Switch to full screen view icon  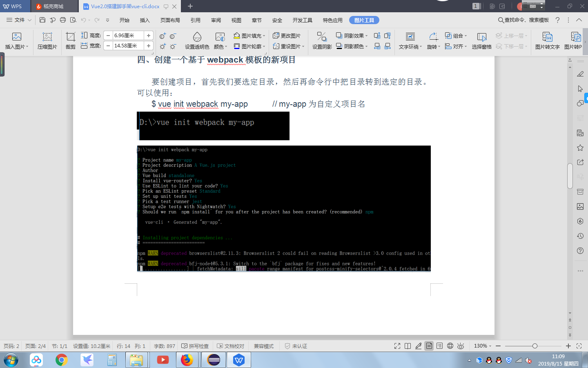pos(397,346)
